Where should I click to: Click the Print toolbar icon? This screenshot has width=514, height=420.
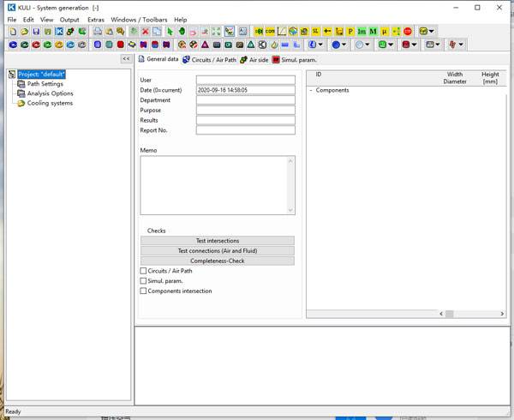98,32
